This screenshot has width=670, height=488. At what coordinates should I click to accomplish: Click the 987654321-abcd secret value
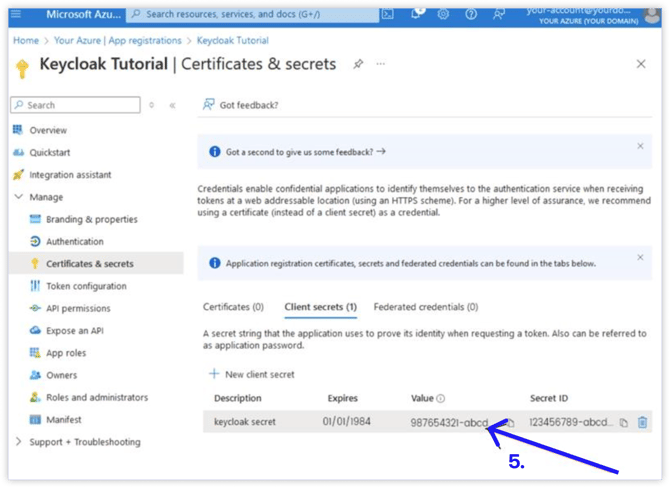click(449, 423)
